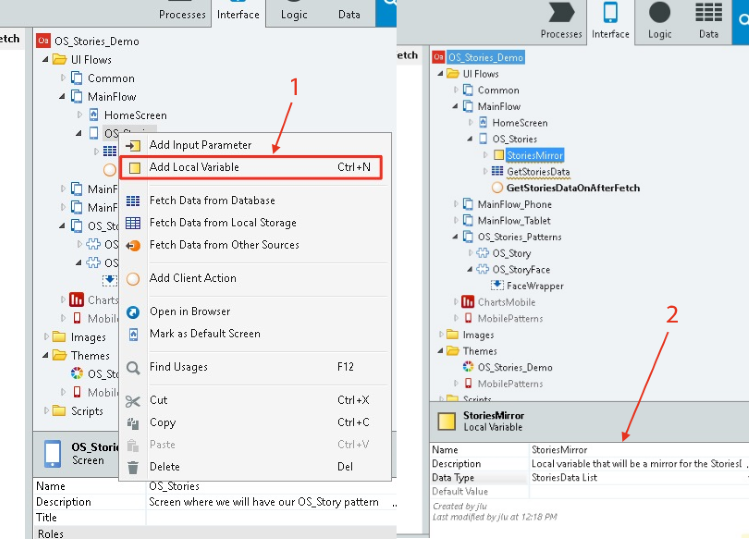750x540 pixels.
Task: Expand the MainFlow_Phone flow node
Action: pyautogui.click(x=456, y=204)
